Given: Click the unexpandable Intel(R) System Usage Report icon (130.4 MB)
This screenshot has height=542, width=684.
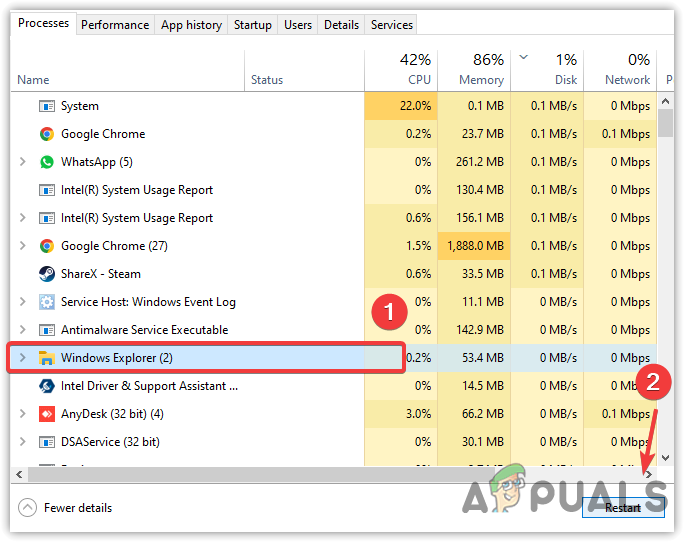Looking at the screenshot, I should (x=47, y=190).
